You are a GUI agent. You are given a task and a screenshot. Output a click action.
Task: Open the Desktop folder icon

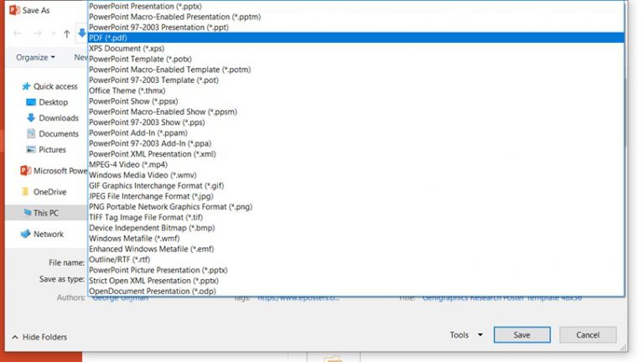(31, 102)
